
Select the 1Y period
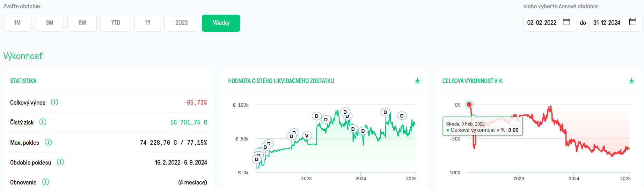point(148,23)
